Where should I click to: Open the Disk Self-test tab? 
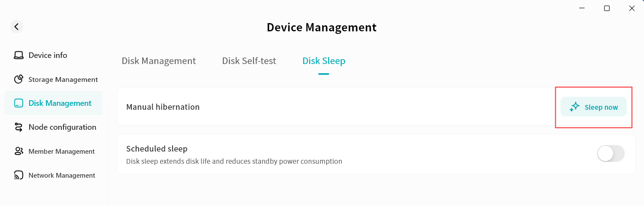[249, 61]
